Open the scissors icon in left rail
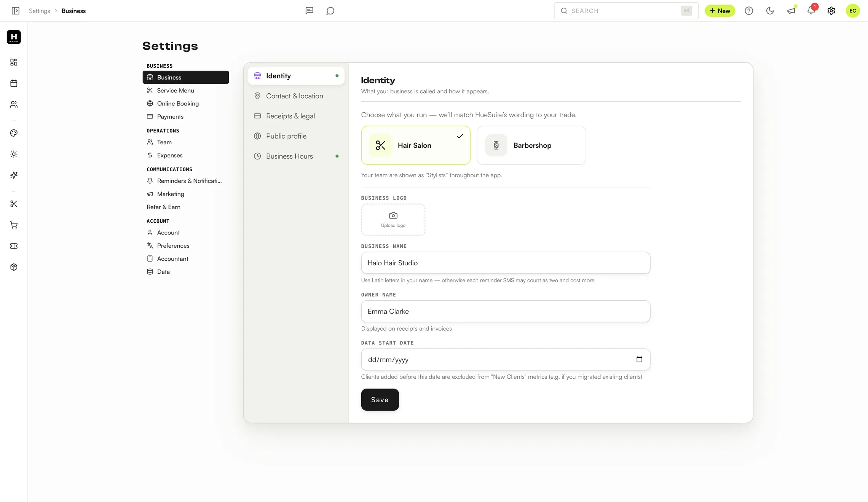 pos(14,204)
